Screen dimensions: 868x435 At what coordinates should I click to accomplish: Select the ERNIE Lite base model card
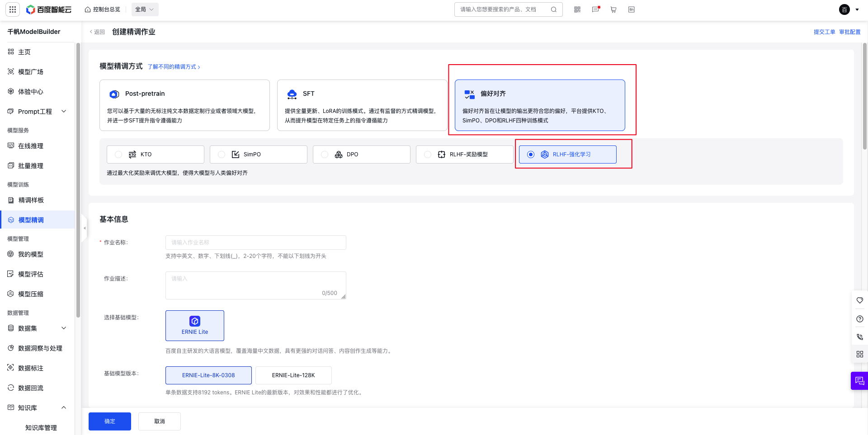click(195, 326)
